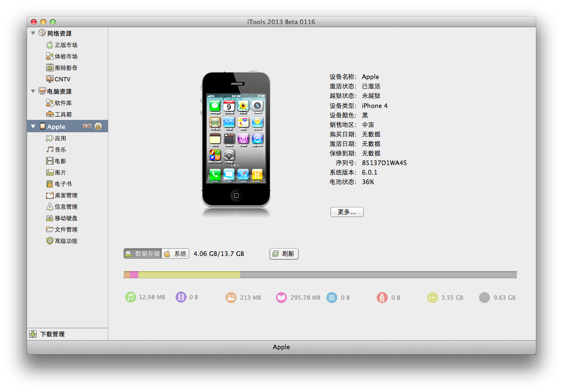Image resolution: width=563 pixels, height=392 pixels.
Task: Click the battery icon beside Apple device
Action: tap(87, 126)
